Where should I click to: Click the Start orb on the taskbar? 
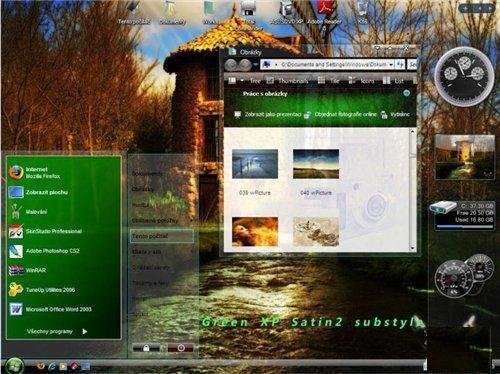[13, 366]
